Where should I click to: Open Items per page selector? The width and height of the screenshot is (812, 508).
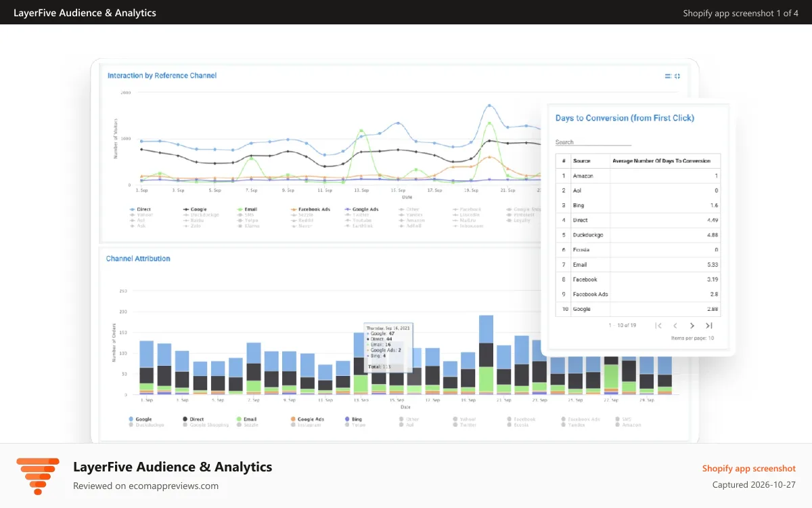pos(692,338)
